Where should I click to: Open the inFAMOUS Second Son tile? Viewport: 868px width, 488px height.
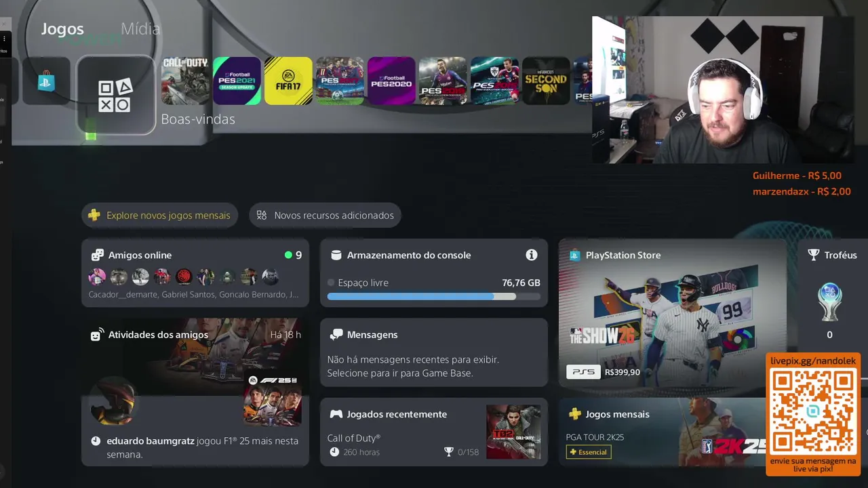546,81
